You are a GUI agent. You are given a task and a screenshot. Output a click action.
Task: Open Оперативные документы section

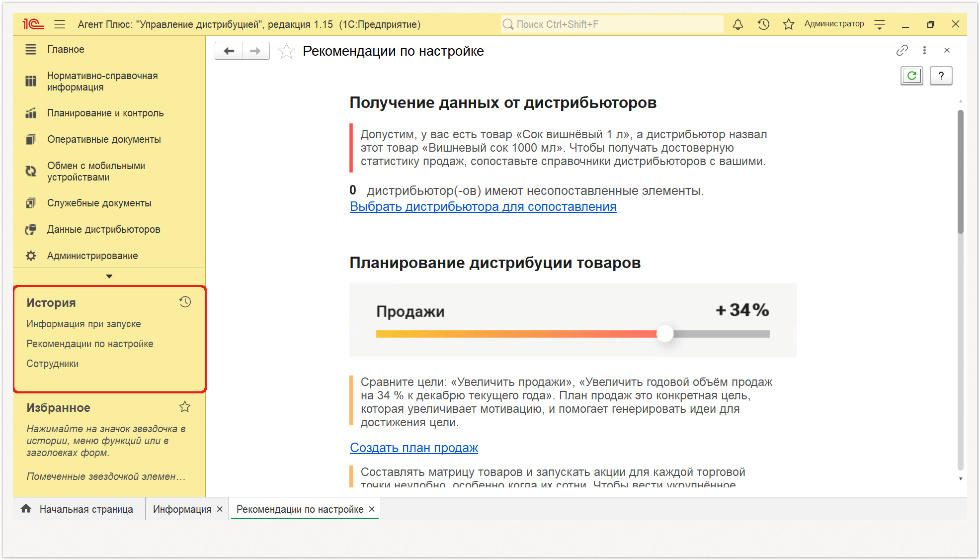[104, 139]
